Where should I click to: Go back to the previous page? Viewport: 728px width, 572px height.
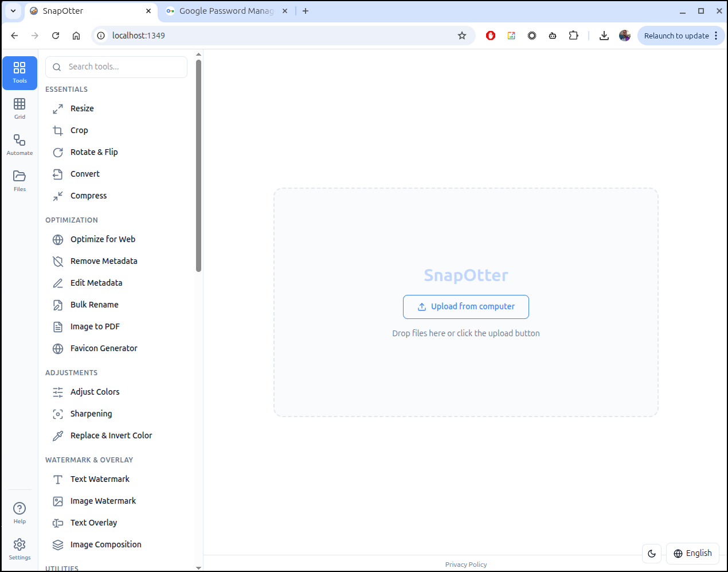14,36
